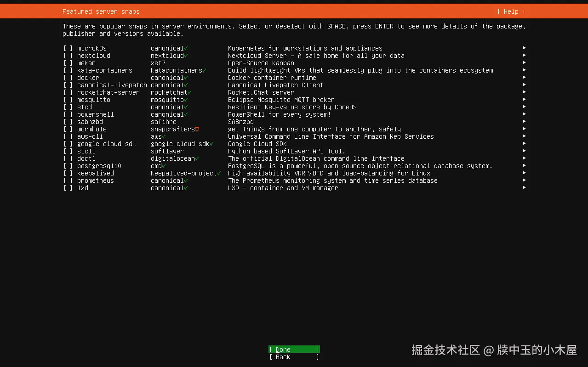Select the prometheus snap name
The image size is (588, 367).
[96, 181]
